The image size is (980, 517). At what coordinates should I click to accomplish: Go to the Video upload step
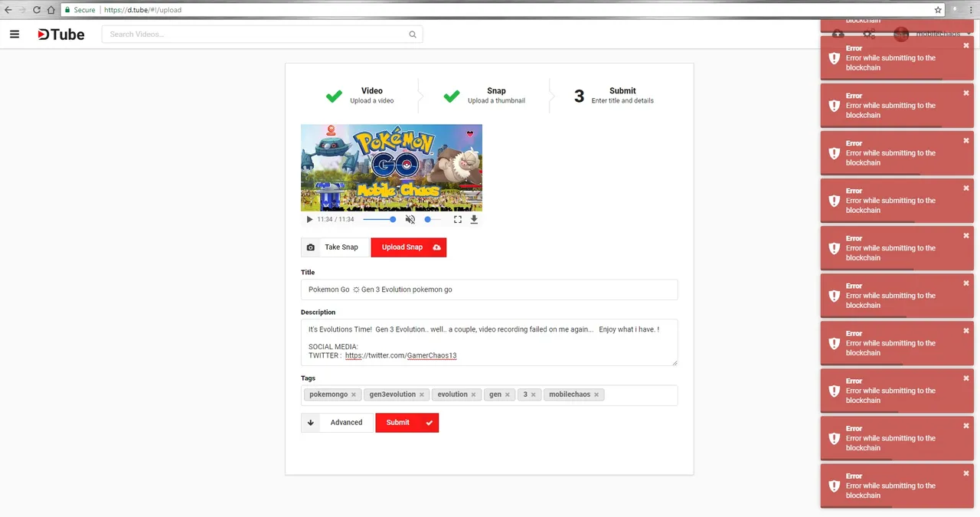(x=360, y=96)
